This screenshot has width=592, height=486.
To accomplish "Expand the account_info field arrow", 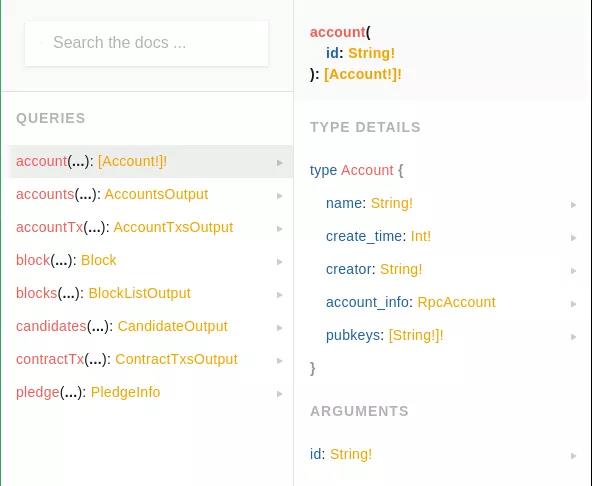I will [574, 304].
